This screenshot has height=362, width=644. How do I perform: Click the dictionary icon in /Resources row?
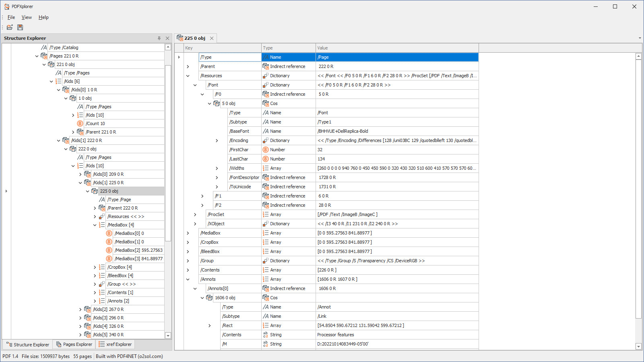(266, 76)
